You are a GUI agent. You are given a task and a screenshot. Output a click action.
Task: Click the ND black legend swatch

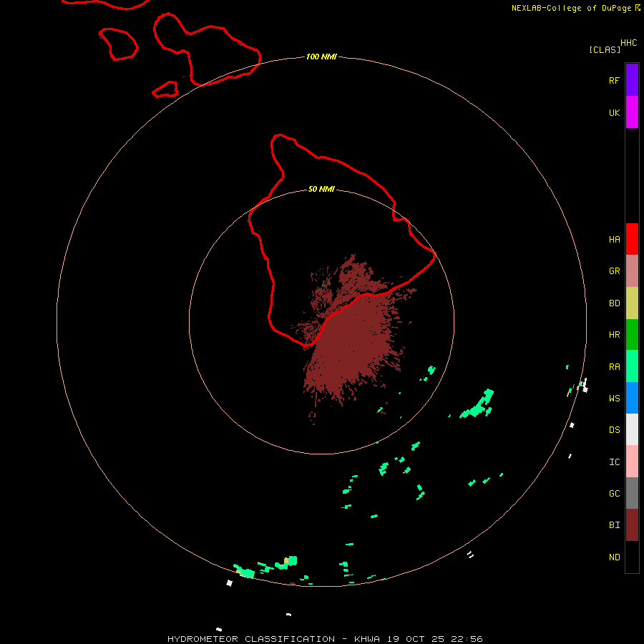click(632, 557)
